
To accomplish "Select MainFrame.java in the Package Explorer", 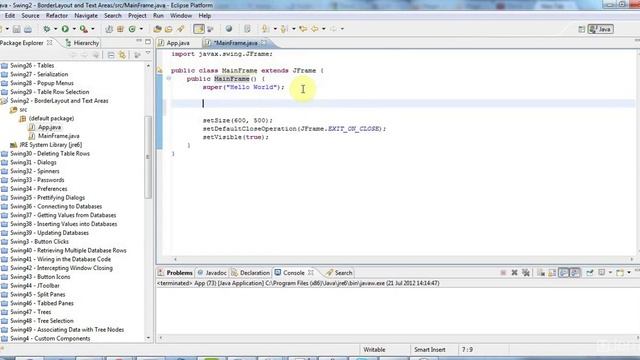I will tap(59, 136).
